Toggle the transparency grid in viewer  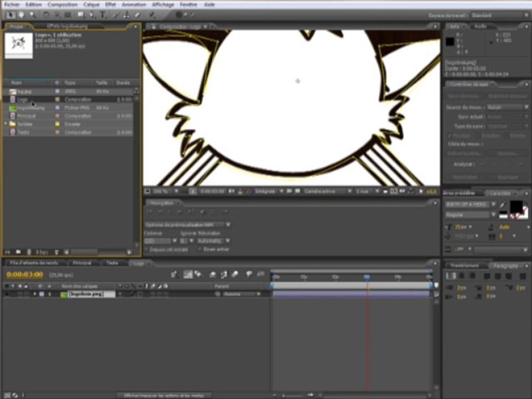coord(298,192)
